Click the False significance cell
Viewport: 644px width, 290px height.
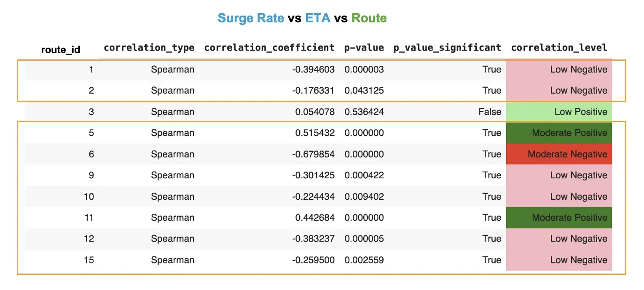490,112
